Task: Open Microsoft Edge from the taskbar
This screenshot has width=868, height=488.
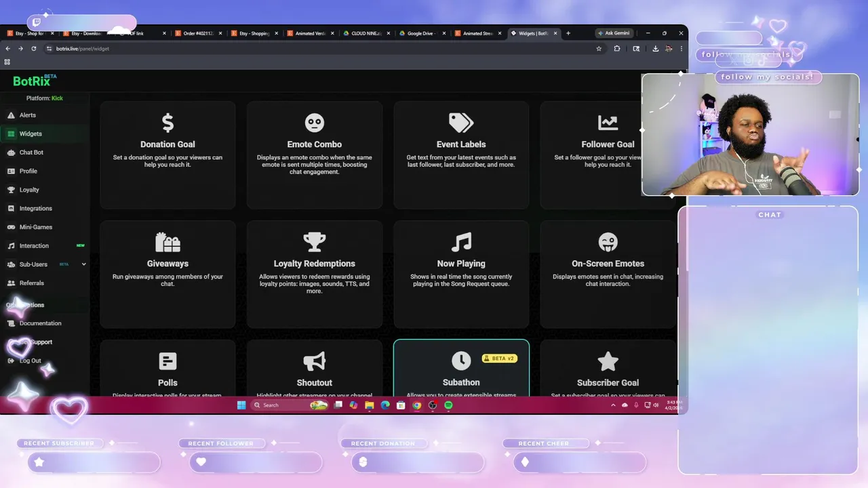Action: click(385, 405)
